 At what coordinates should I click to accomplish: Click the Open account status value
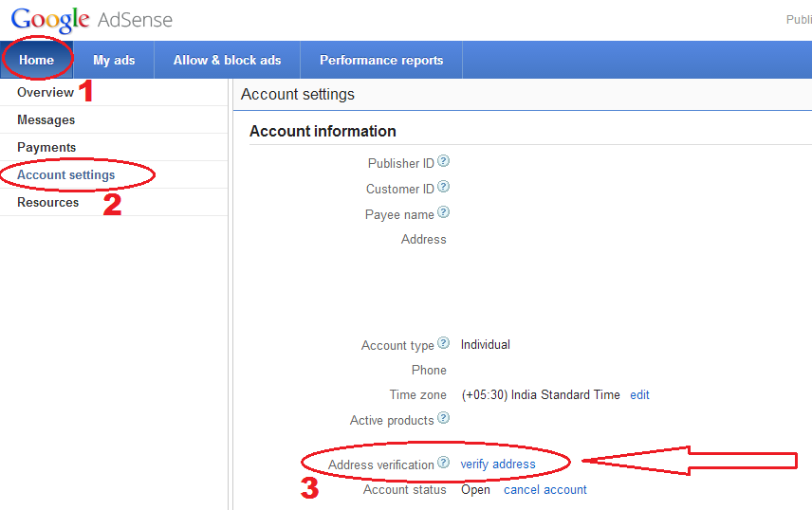click(475, 490)
